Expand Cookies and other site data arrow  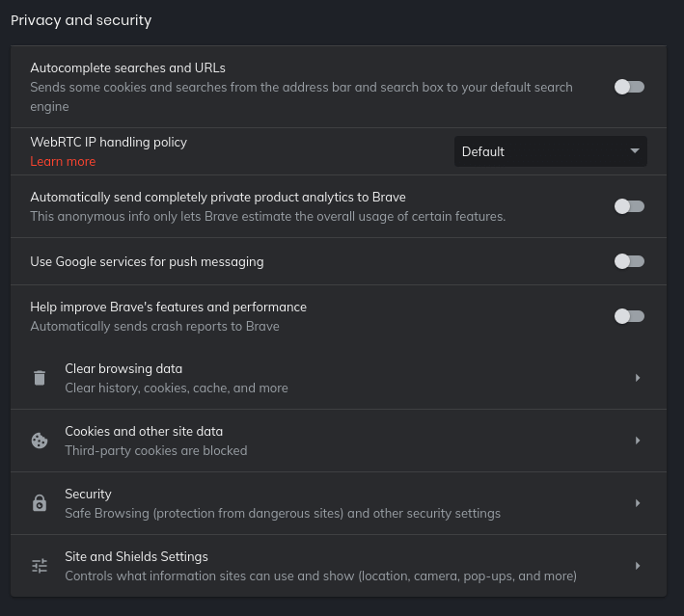pyautogui.click(x=638, y=441)
